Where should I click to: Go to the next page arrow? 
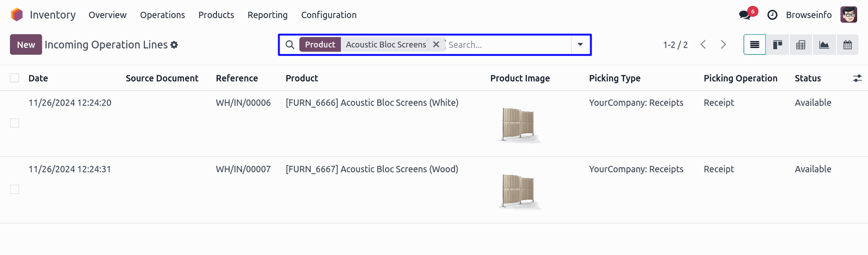(x=723, y=44)
